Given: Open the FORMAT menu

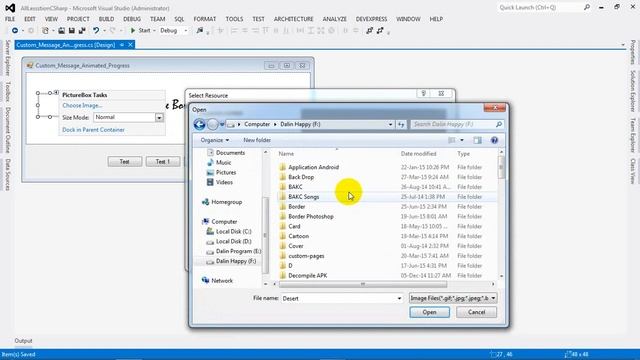Looking at the screenshot, I should coord(204,19).
